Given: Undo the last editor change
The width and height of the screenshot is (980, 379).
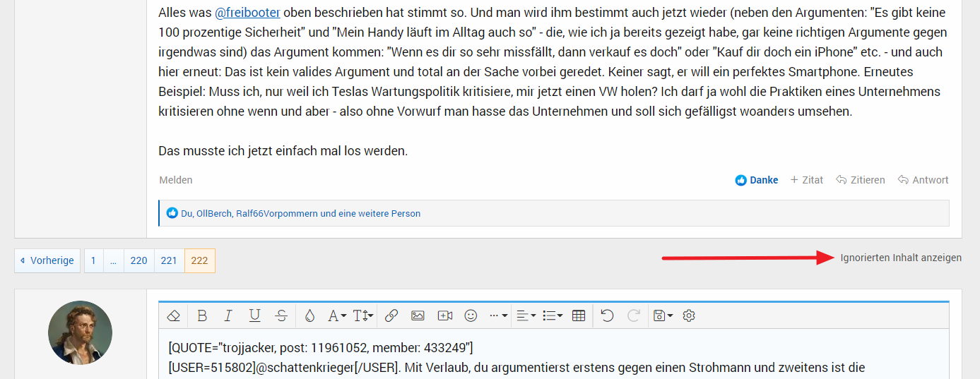Looking at the screenshot, I should pos(607,315).
